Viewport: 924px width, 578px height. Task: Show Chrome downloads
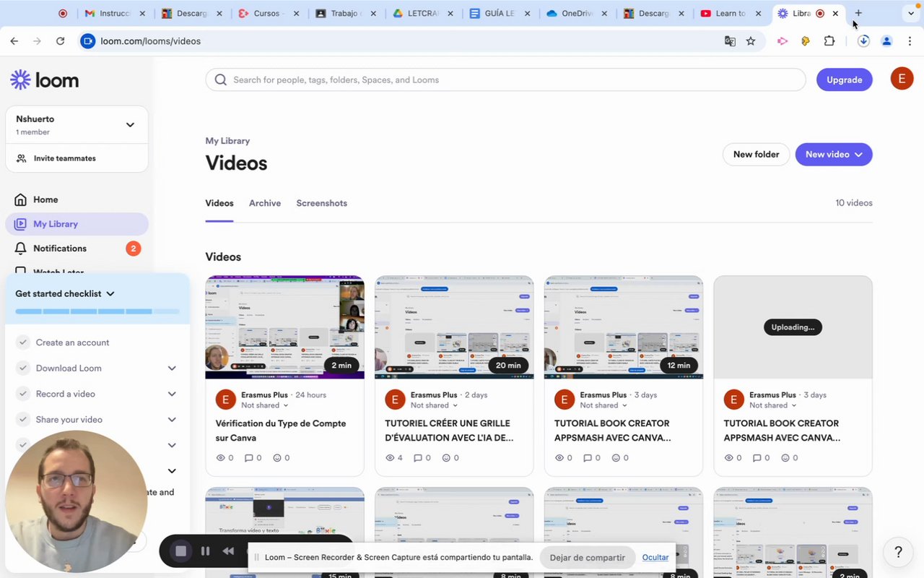click(863, 41)
